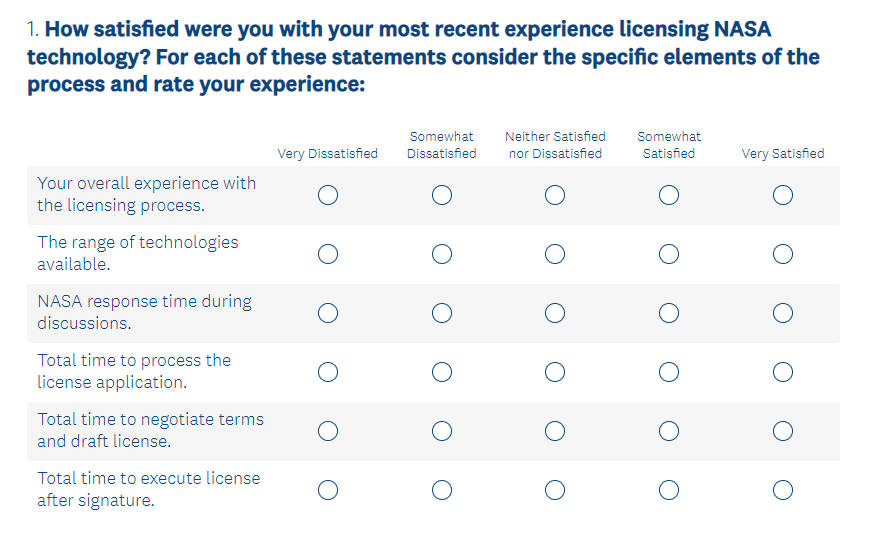Rate overall licensing experience as Very Dissatisfied

[x=328, y=195]
